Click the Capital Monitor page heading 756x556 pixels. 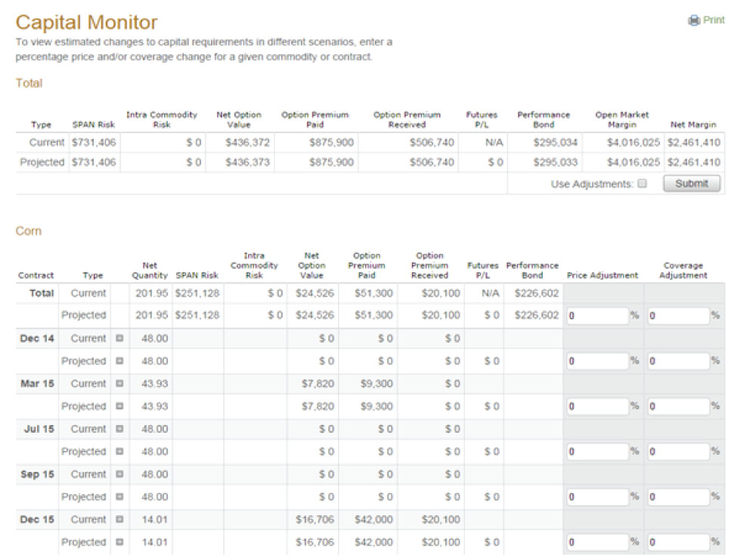(87, 22)
